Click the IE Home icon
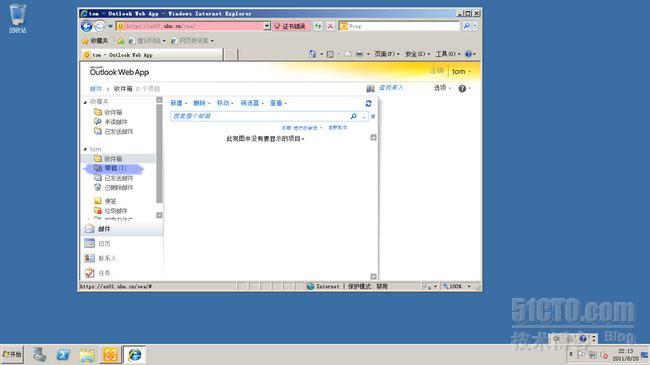Image resolution: width=650 pixels, height=365 pixels. tap(312, 54)
